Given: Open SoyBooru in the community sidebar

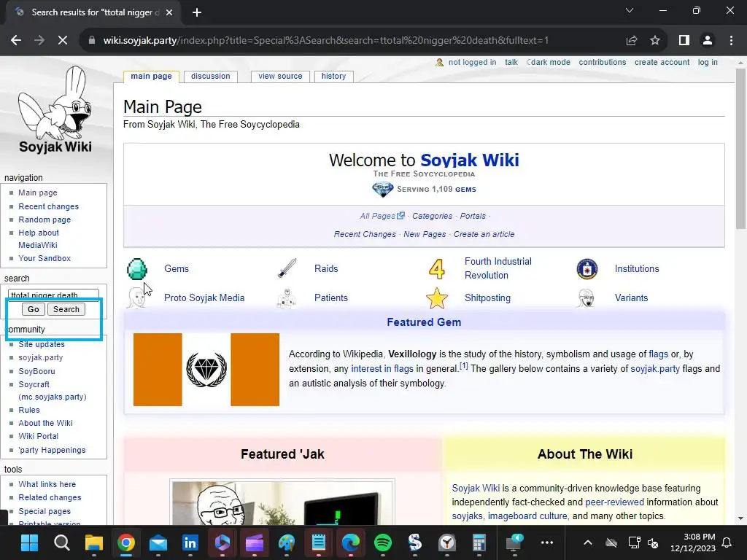Looking at the screenshot, I should pyautogui.click(x=36, y=371).
